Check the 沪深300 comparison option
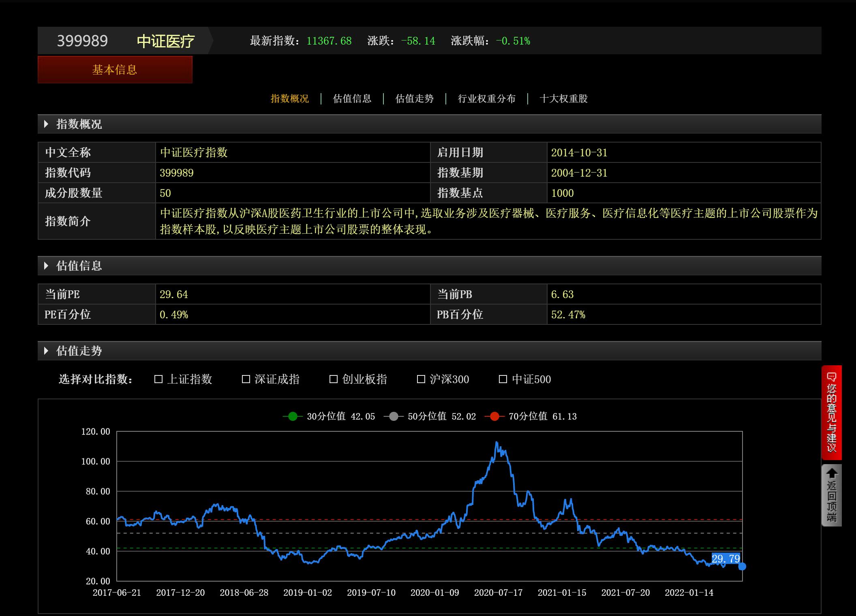The height and width of the screenshot is (616, 856). (x=422, y=379)
